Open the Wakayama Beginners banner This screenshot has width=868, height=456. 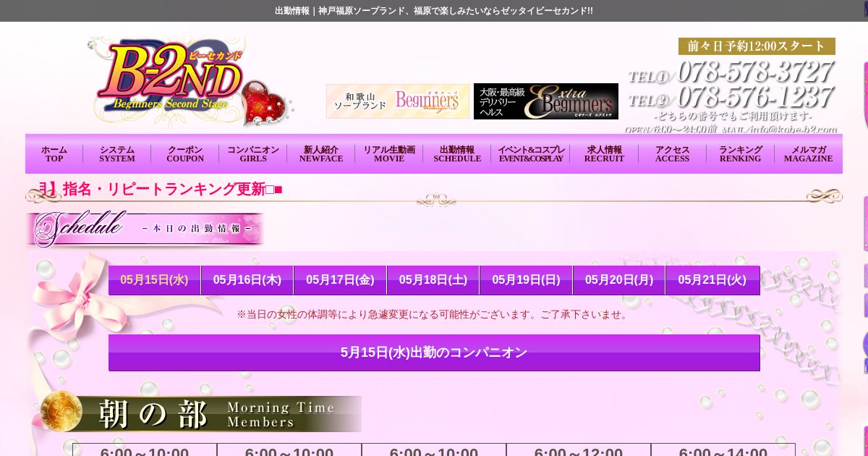tap(398, 101)
